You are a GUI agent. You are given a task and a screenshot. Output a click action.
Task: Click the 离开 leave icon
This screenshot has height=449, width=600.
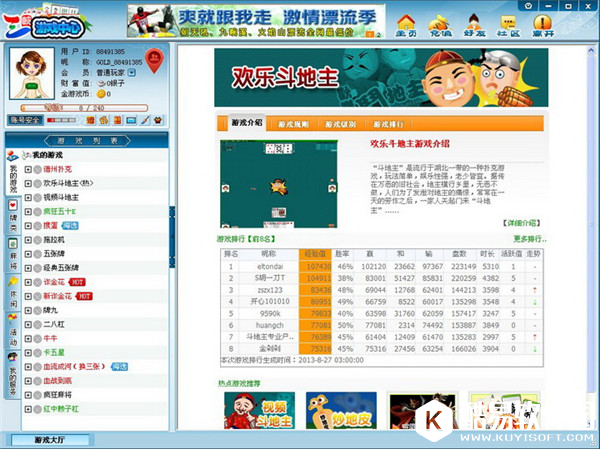[x=543, y=25]
